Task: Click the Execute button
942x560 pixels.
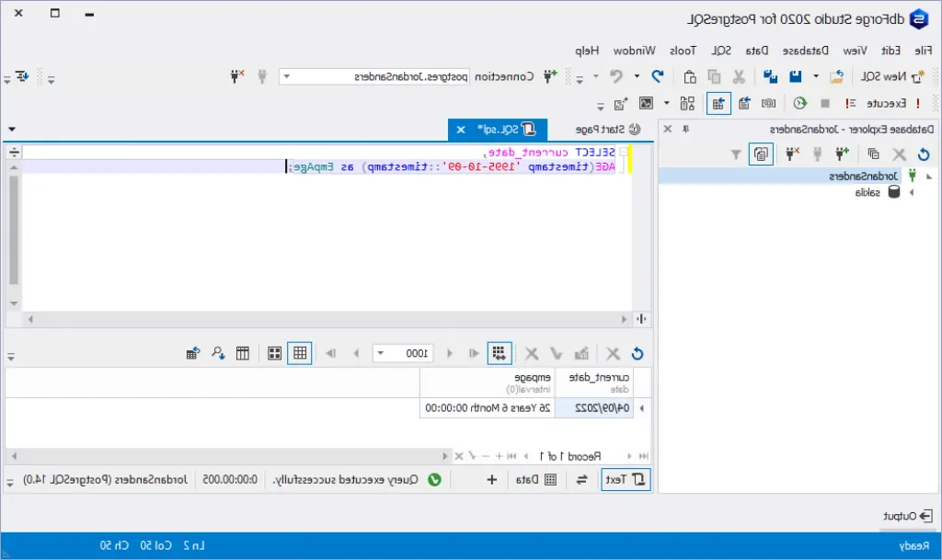Action: click(892, 103)
